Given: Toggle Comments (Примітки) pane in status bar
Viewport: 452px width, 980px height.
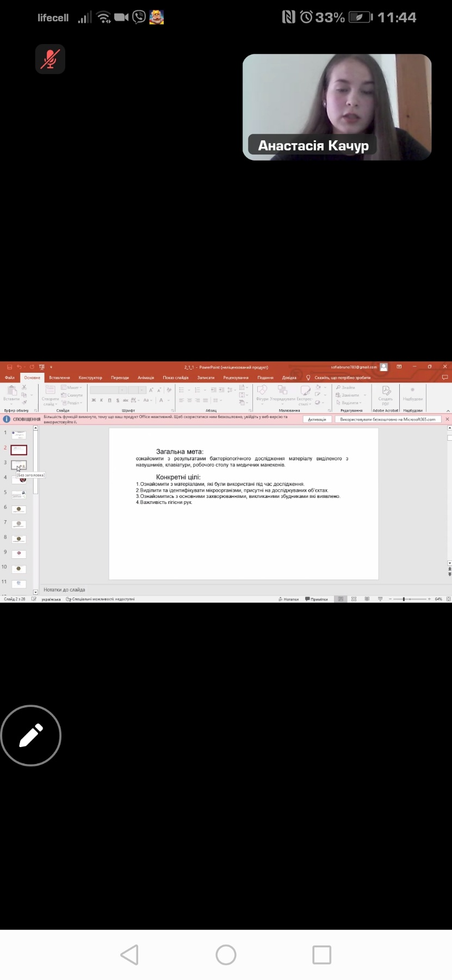Looking at the screenshot, I should coord(317,599).
